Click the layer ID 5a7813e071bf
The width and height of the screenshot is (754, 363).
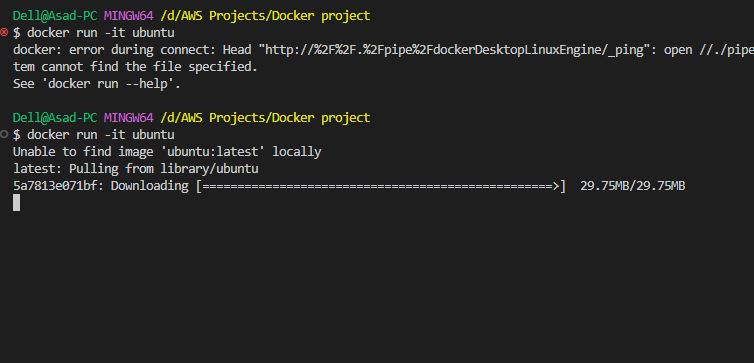(55, 186)
